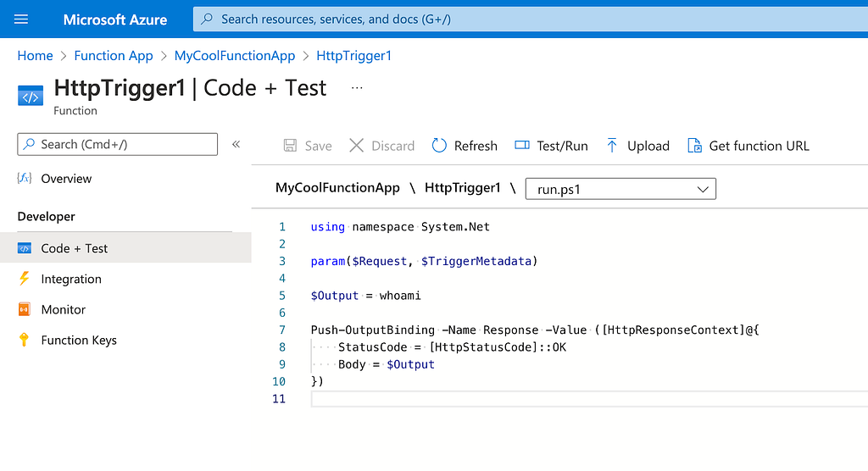
Task: Click the Upload arrow icon
Action: (612, 146)
